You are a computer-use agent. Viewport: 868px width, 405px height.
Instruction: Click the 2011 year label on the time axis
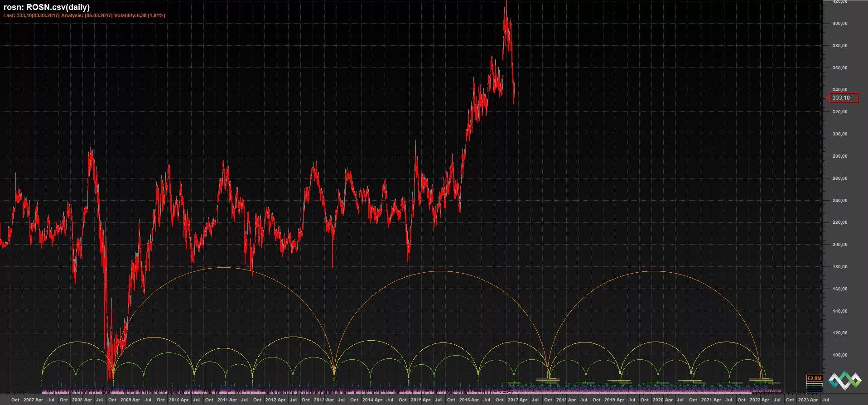click(x=222, y=400)
